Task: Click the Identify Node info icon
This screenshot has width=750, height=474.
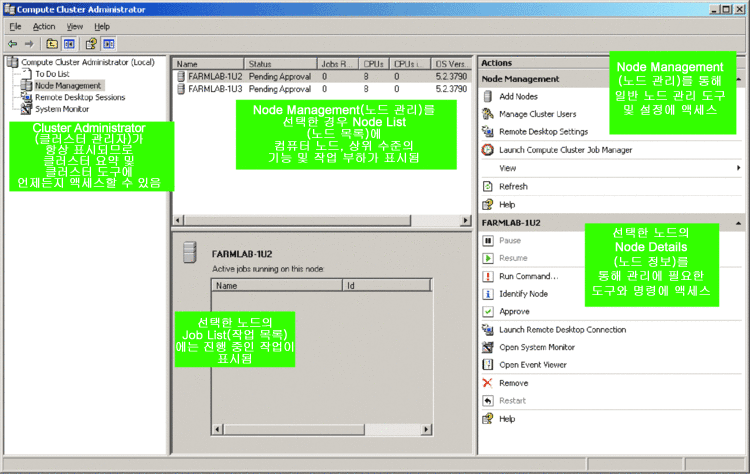Action: [x=487, y=294]
